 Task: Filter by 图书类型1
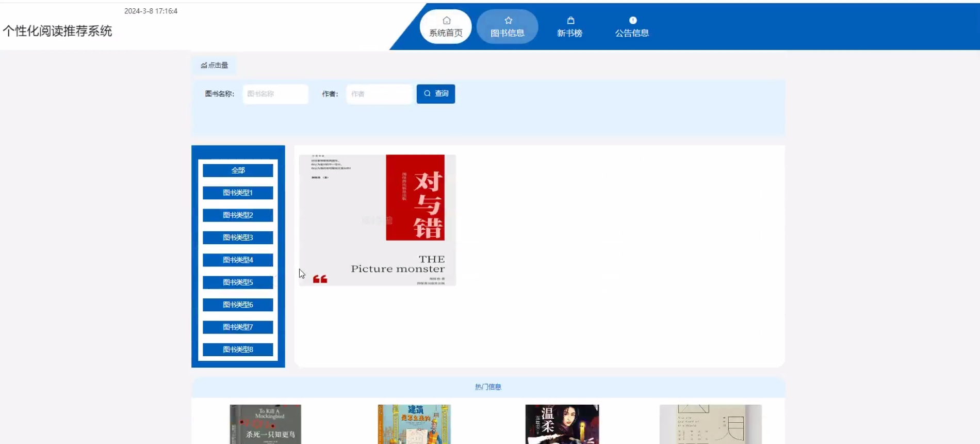point(238,193)
